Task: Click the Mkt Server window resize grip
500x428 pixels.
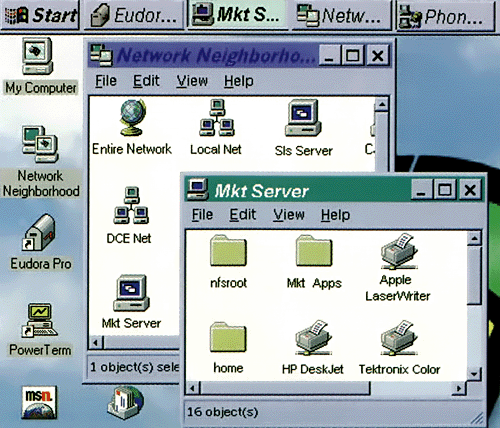Action: tap(477, 419)
